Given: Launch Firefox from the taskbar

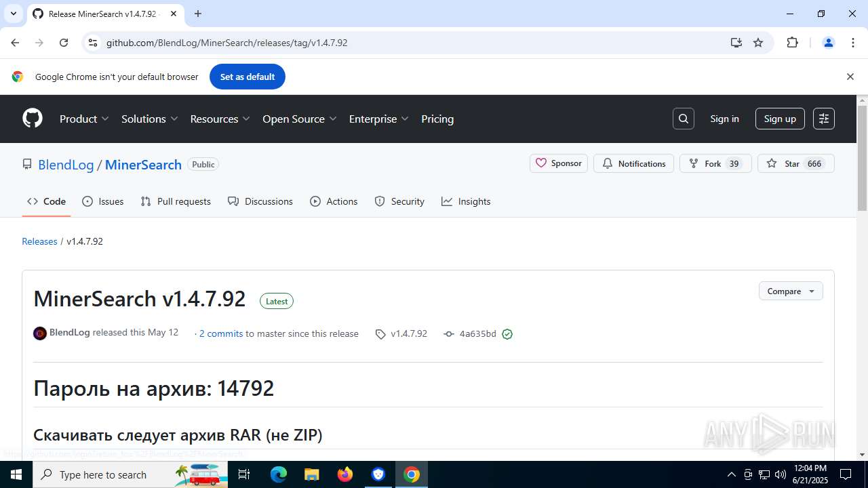Looking at the screenshot, I should [345, 474].
